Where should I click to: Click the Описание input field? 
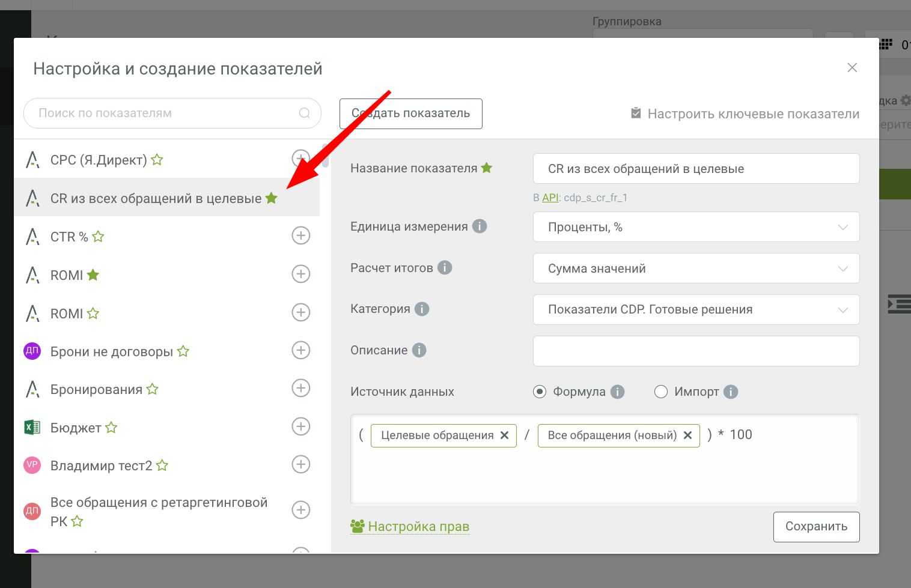[696, 351]
